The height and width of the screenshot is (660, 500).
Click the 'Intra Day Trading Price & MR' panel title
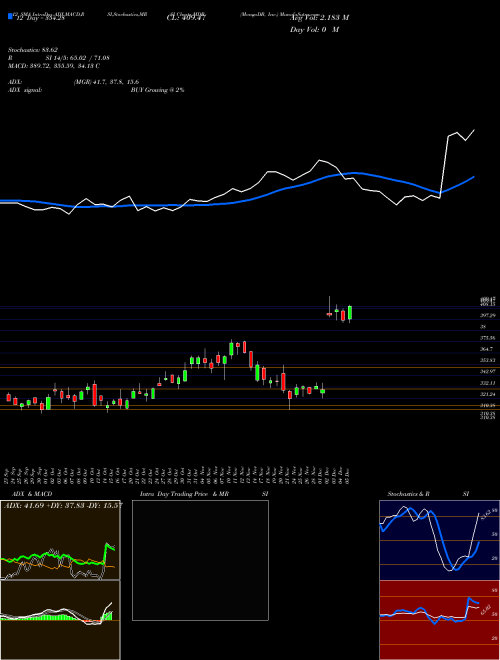pyautogui.click(x=184, y=494)
